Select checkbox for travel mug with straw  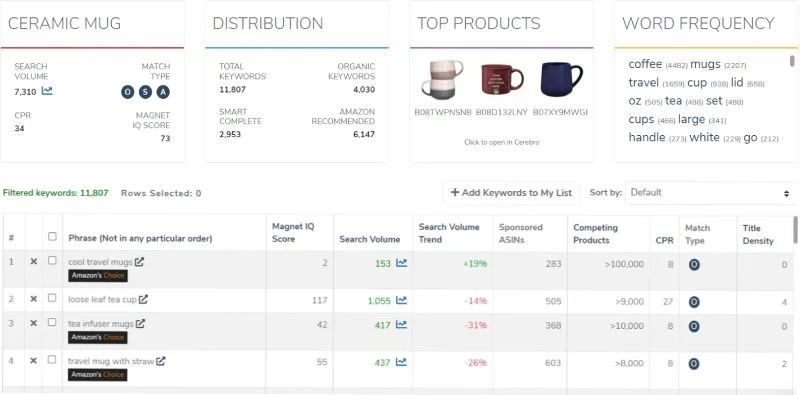pos(52,360)
